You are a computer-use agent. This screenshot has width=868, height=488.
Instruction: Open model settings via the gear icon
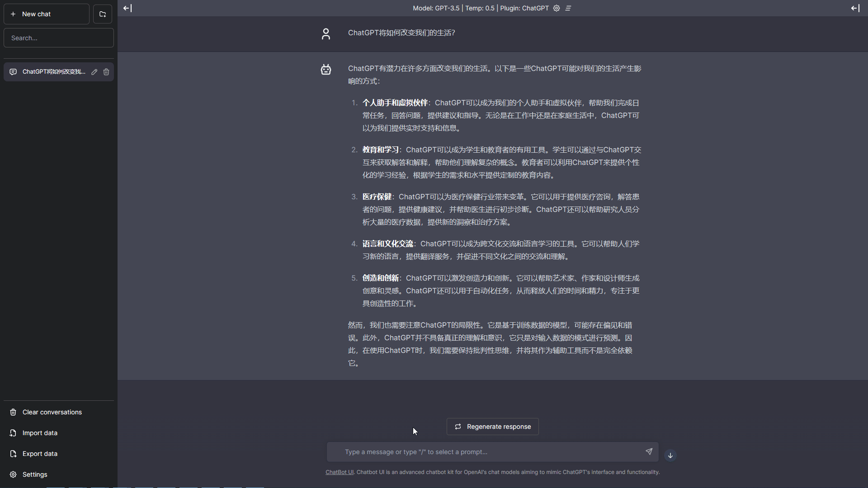pyautogui.click(x=556, y=8)
